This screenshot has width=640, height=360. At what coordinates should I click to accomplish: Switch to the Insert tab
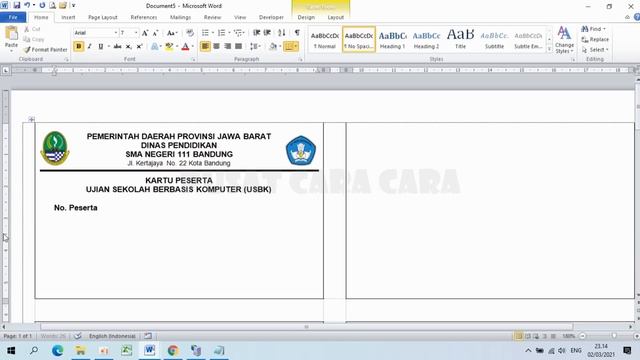[x=68, y=17]
